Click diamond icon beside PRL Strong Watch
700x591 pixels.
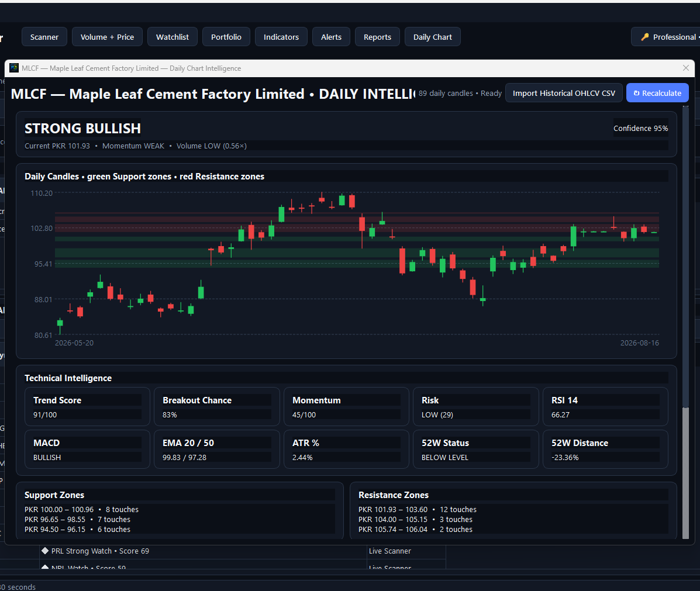coord(45,551)
